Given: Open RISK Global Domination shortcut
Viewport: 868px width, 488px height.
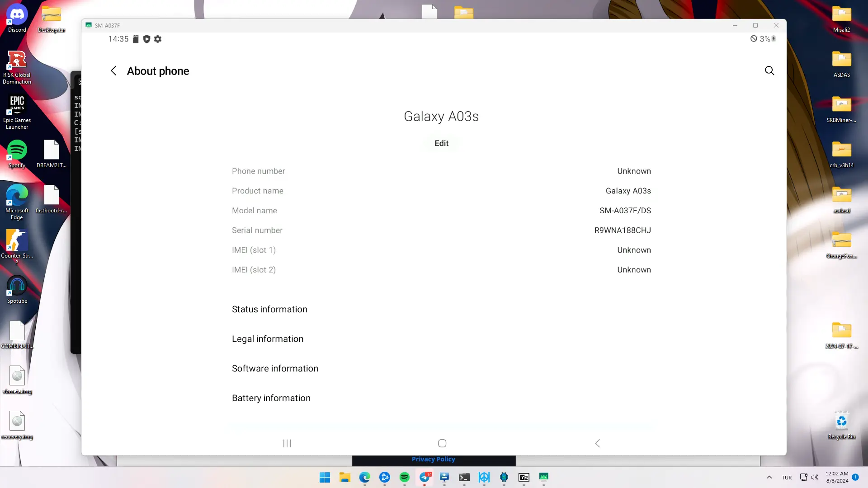Looking at the screenshot, I should [x=17, y=66].
